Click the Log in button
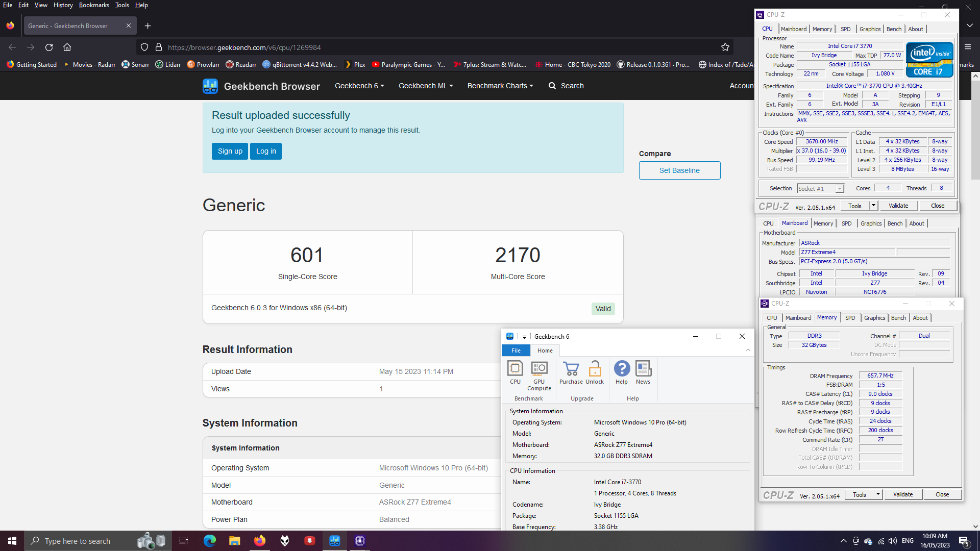 tap(266, 151)
